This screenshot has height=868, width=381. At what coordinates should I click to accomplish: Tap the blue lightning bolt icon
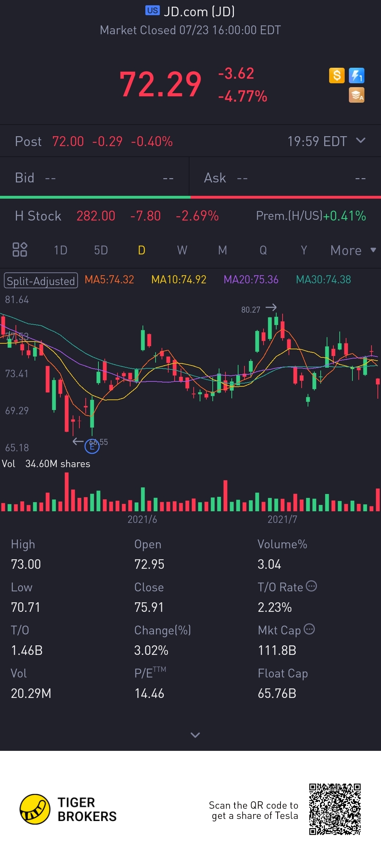pyautogui.click(x=357, y=76)
